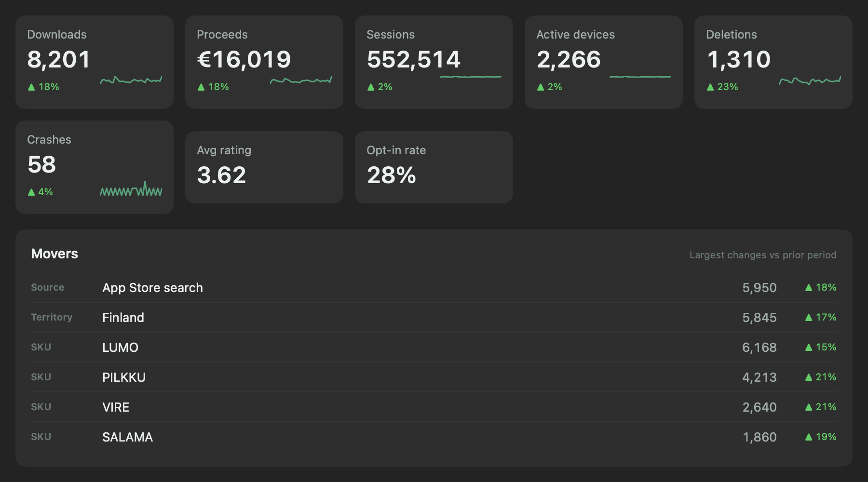Click the 5,950 value for App Store search
This screenshot has width=868, height=482.
(x=759, y=288)
